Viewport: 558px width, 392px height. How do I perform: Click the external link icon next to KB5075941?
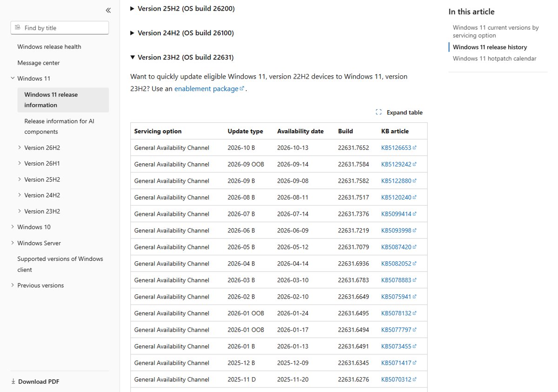click(414, 296)
